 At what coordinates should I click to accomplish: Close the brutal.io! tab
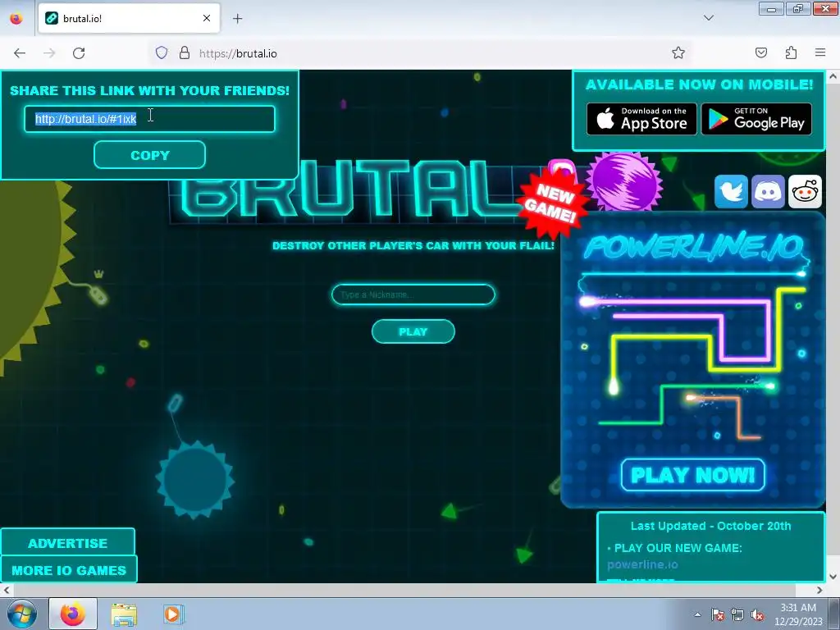[x=207, y=18]
